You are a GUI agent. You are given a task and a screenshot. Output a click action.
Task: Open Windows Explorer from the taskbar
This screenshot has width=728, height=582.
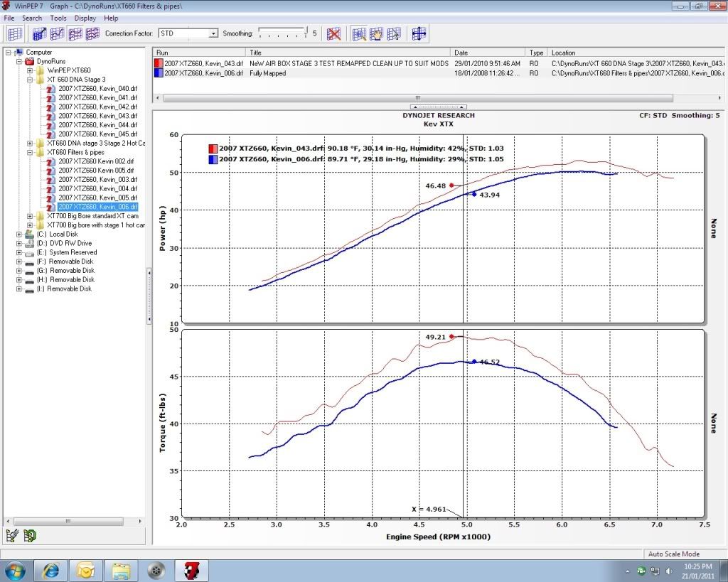tap(121, 571)
